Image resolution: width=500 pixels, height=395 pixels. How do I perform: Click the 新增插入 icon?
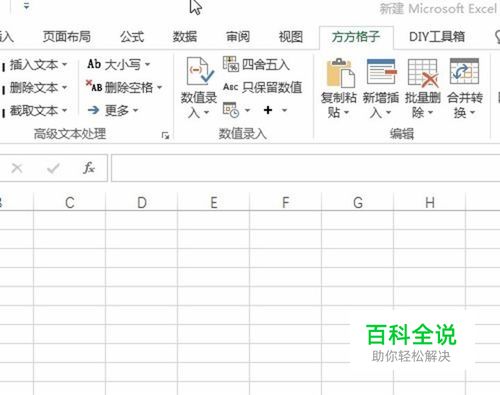click(x=381, y=72)
